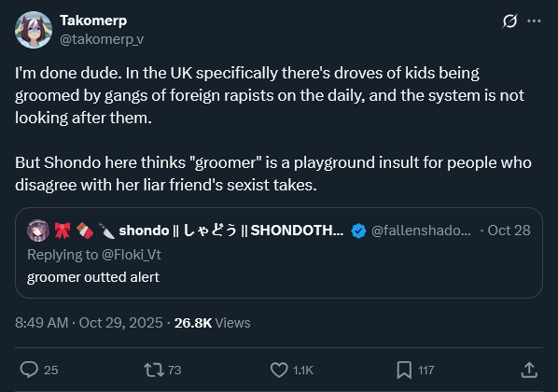The image size is (558, 392).
Task: Click the Takomerp display name
Action: (93, 21)
